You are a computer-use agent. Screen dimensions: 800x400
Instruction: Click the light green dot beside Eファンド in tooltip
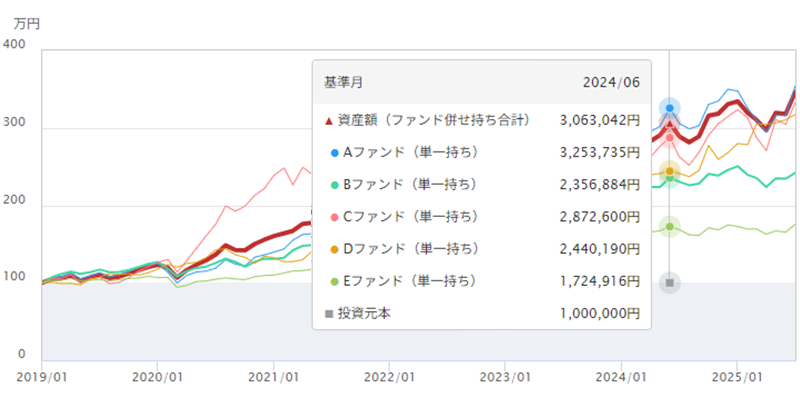pyautogui.click(x=333, y=281)
